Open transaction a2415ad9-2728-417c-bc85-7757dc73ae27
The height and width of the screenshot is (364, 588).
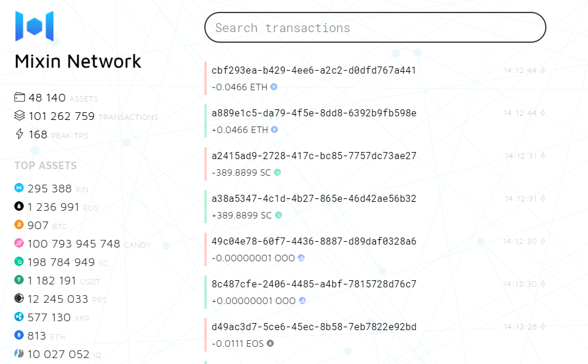click(314, 156)
